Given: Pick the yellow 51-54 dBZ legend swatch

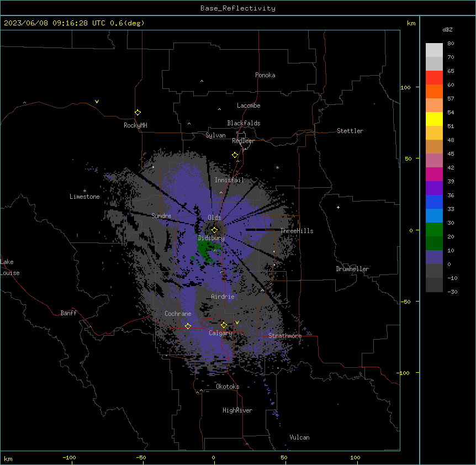Looking at the screenshot, I should pos(434,119).
